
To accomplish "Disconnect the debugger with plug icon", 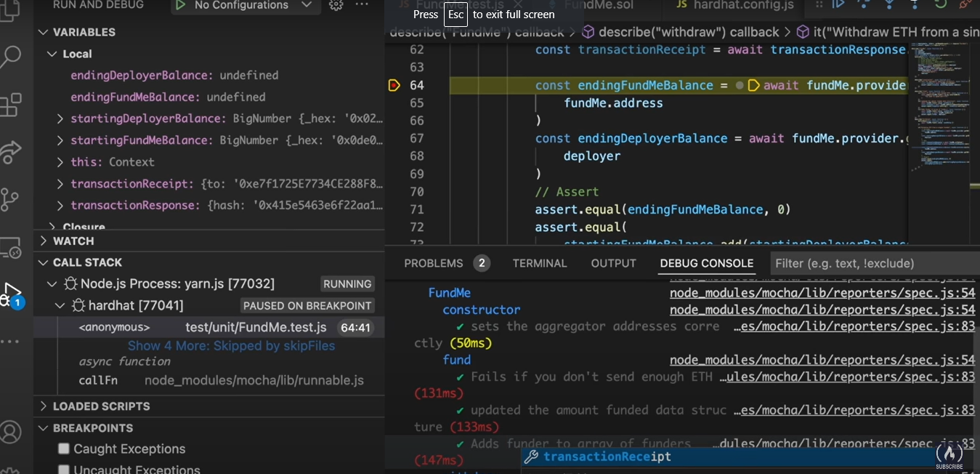I will [965, 4].
